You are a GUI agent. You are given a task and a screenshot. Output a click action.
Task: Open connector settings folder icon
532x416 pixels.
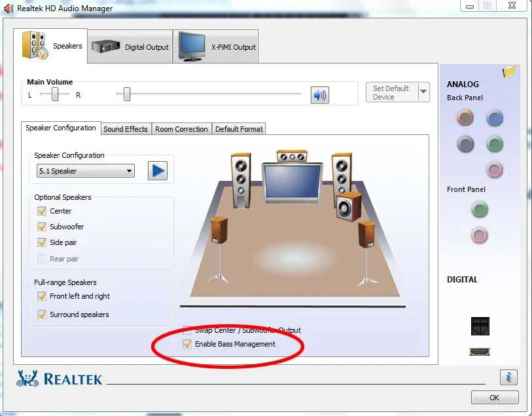pyautogui.click(x=509, y=71)
